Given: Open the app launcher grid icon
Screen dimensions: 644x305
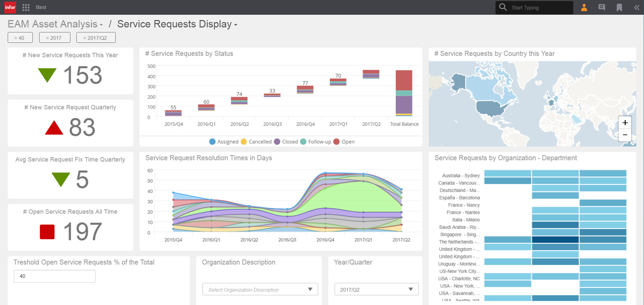Looking at the screenshot, I should 26,7.
